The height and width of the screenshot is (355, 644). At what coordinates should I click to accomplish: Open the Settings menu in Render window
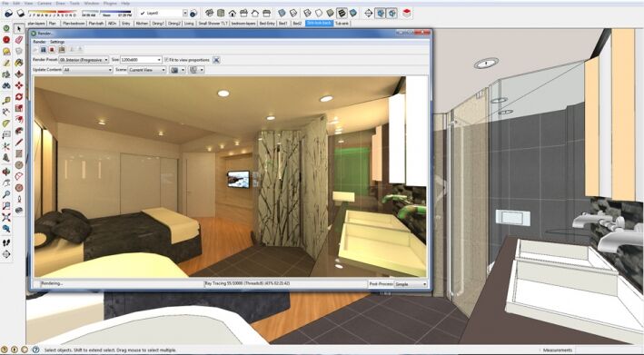57,42
